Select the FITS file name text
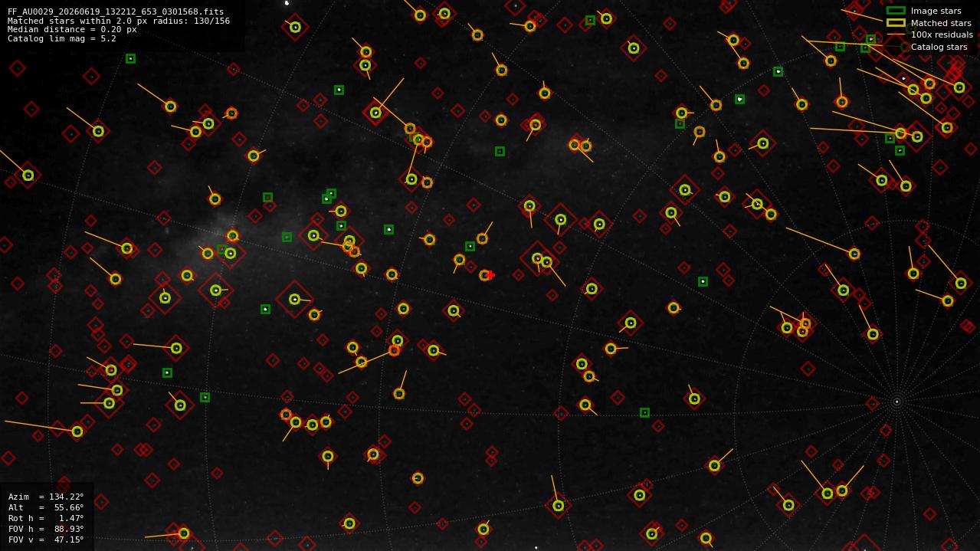980x551 pixels. pyautogui.click(x=116, y=12)
